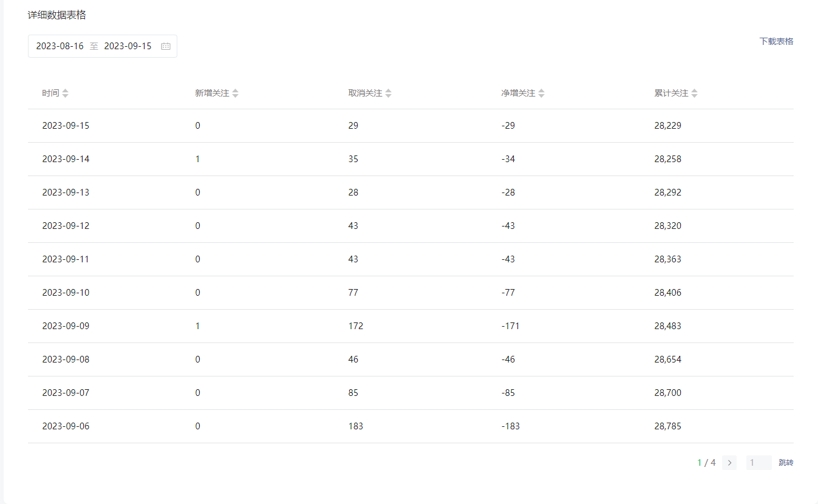Open end date 2023-09-15 picker

point(128,46)
